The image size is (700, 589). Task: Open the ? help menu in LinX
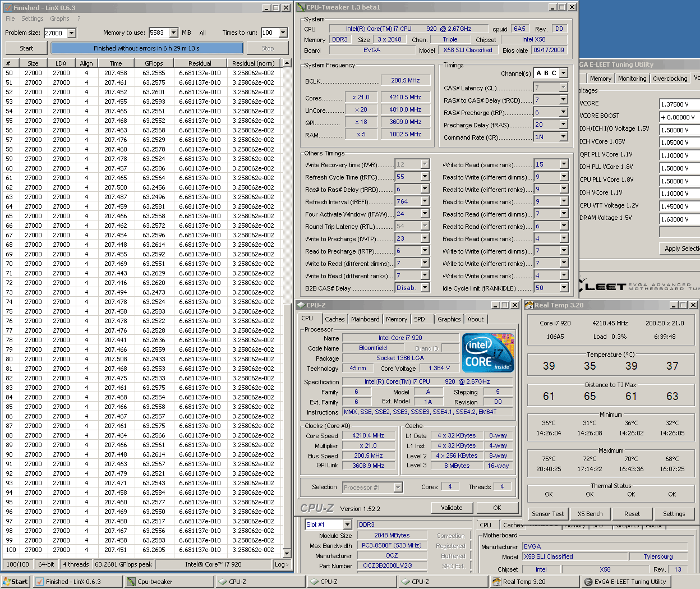pyautogui.click(x=79, y=19)
